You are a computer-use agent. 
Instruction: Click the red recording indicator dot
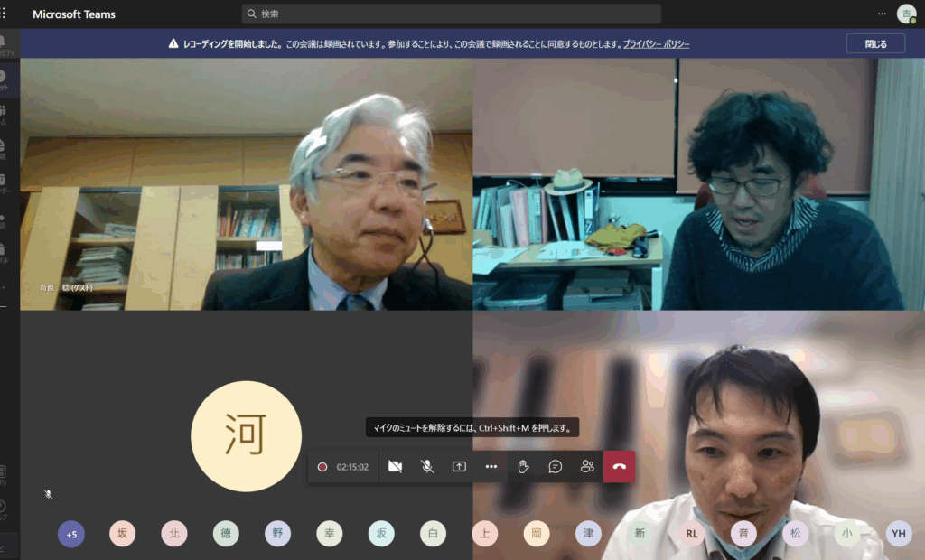pos(322,467)
